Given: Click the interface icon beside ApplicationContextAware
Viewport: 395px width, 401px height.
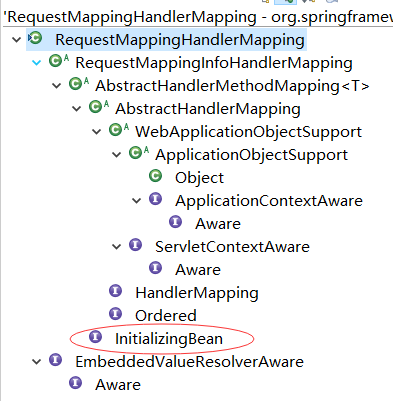Looking at the screenshot, I should pos(155,199).
